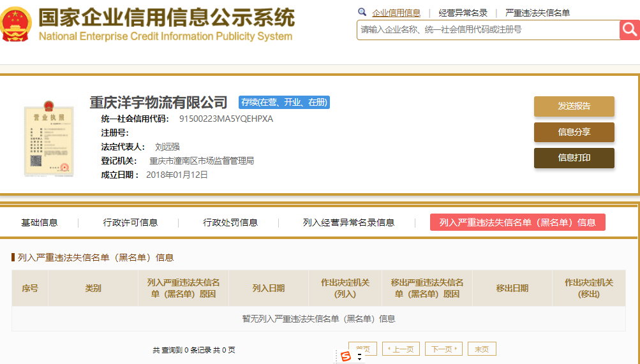Click the 列入日期 column header
The image size is (640, 364).
(268, 288)
